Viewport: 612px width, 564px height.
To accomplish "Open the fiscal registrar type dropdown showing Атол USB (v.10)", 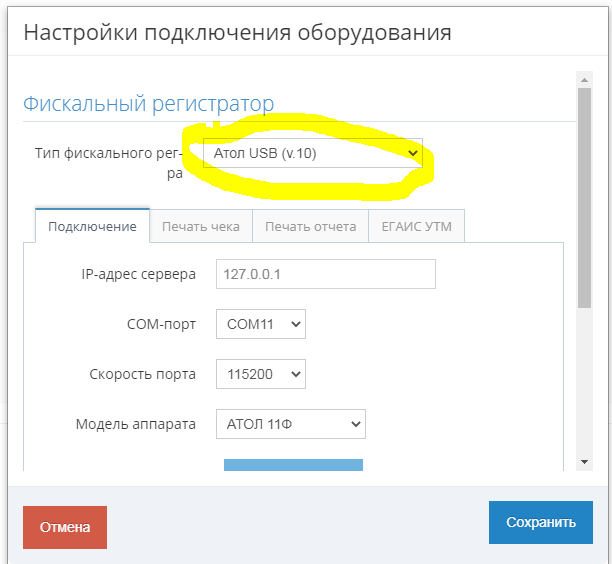I will [x=313, y=153].
